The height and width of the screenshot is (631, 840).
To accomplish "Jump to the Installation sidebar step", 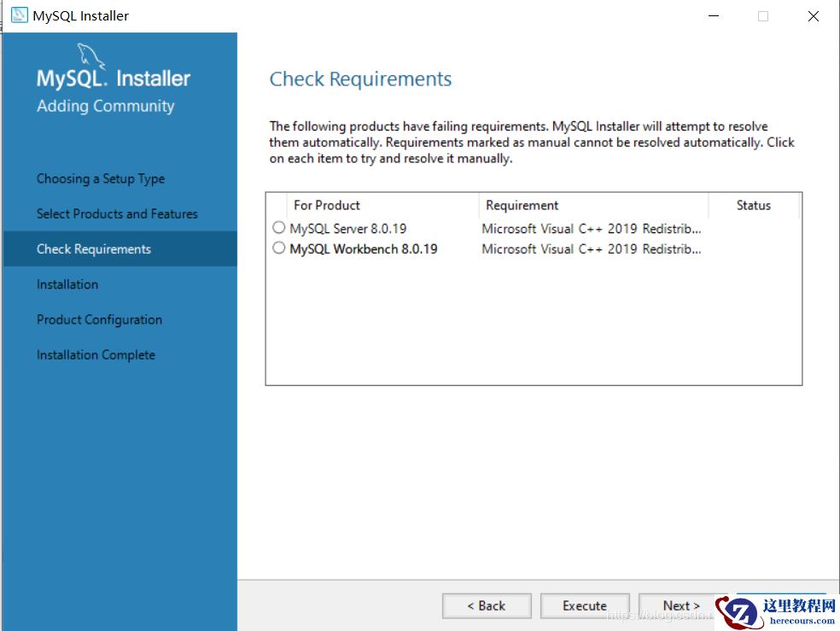I will click(x=67, y=284).
